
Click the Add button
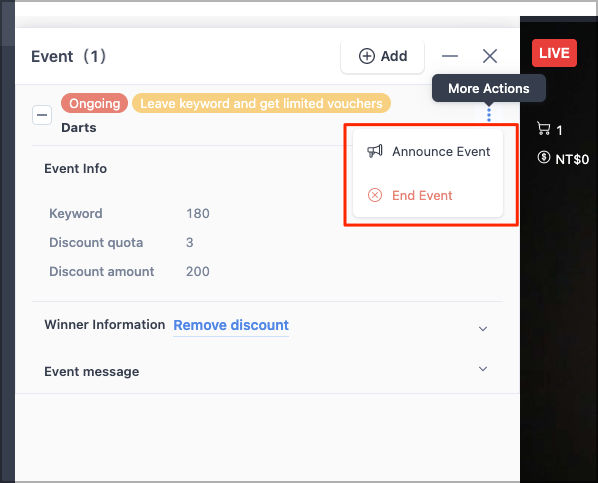pos(383,56)
